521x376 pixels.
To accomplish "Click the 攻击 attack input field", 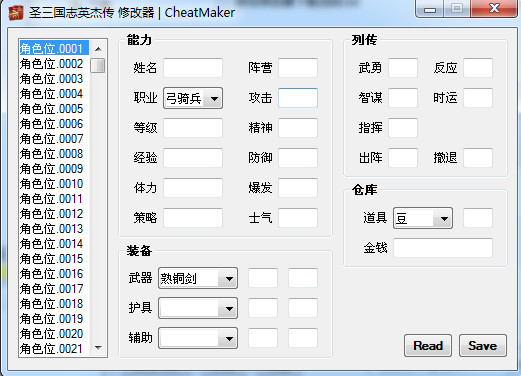I will point(298,98).
